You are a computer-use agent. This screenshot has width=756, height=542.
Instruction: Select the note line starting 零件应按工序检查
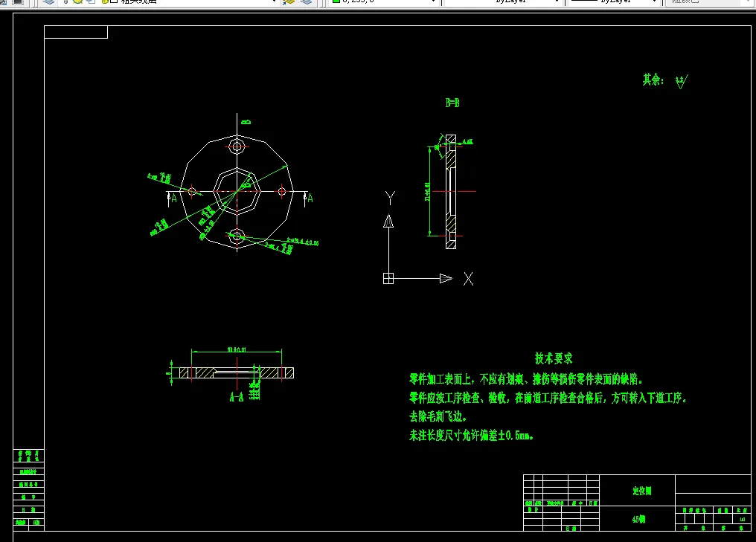548,398
